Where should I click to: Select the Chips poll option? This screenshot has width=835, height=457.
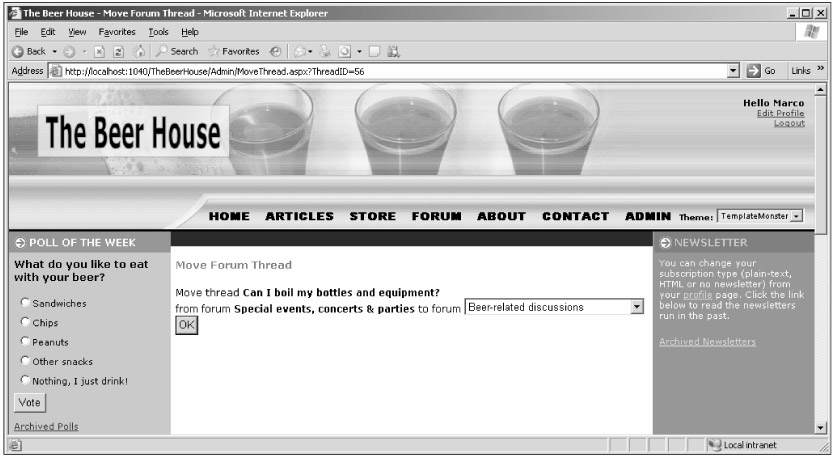click(23, 321)
